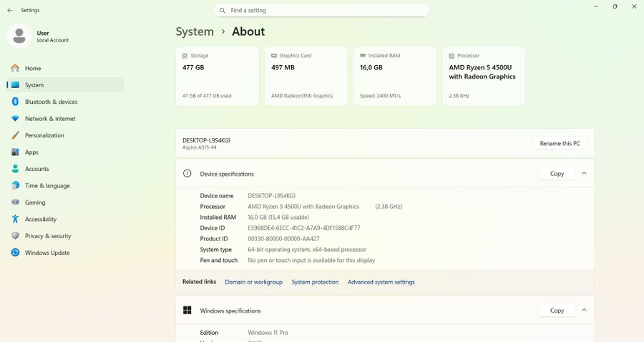
Task: Click the Rename this PC button
Action: point(560,143)
